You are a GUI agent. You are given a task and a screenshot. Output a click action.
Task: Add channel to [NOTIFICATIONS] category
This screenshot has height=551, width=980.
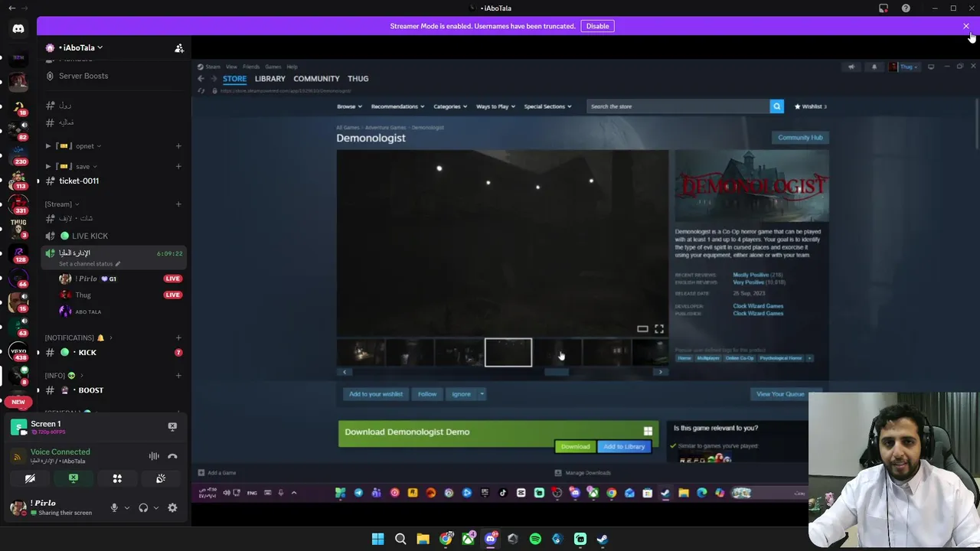point(178,337)
